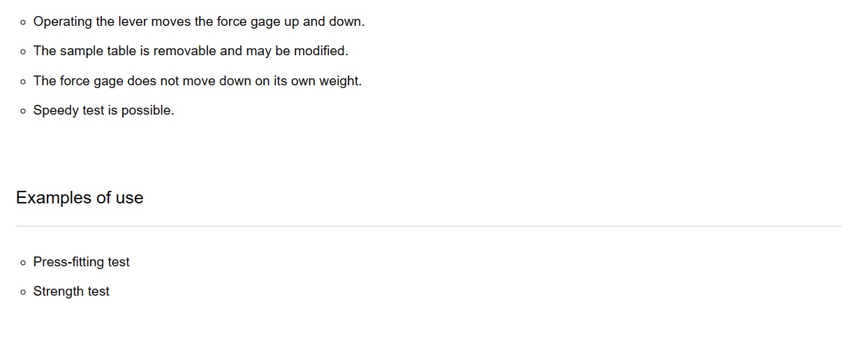
Task: Click the bullet before "Press-fitting test"
Action: point(24,263)
